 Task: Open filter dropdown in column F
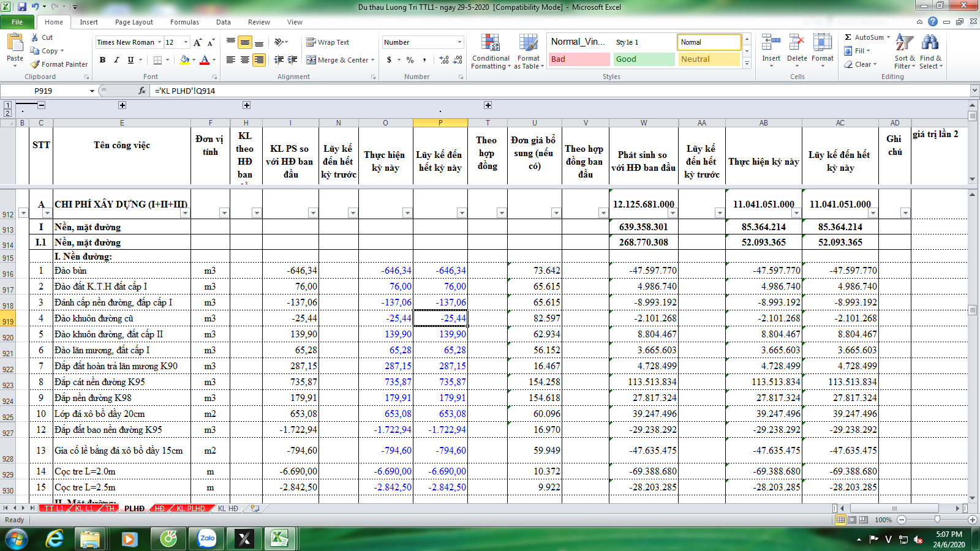(224, 213)
